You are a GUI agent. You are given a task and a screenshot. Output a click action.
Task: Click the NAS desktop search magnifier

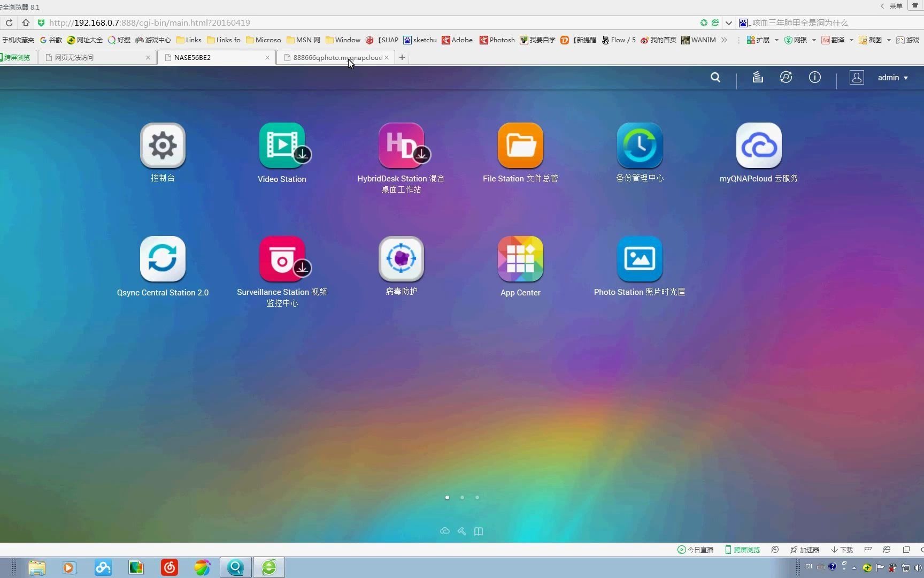click(715, 78)
